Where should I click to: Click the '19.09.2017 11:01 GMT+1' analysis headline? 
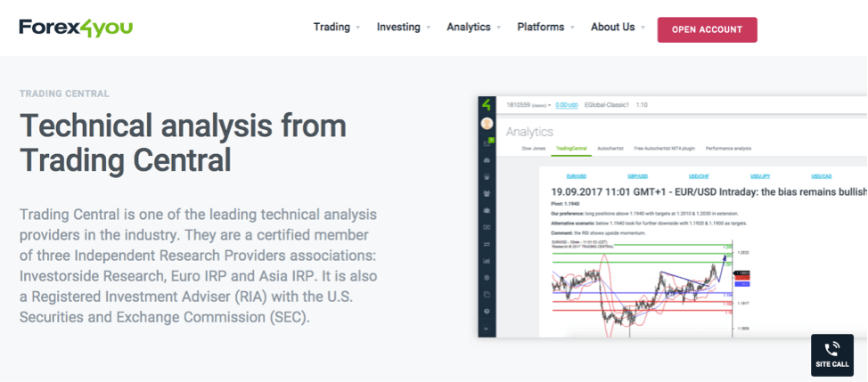[709, 191]
